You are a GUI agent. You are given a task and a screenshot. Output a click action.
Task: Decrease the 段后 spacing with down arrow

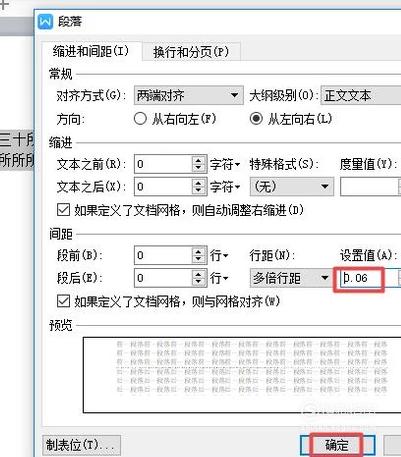click(x=199, y=282)
